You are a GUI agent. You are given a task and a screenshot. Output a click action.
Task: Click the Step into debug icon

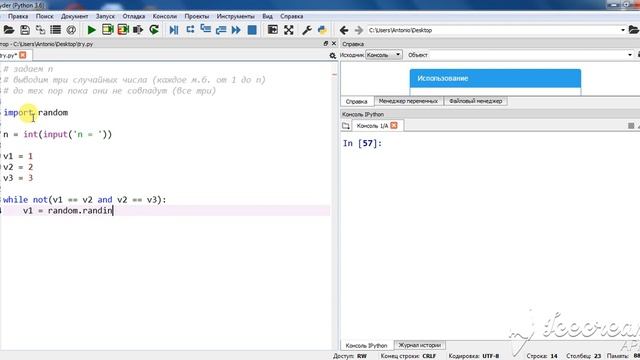(x=206, y=30)
